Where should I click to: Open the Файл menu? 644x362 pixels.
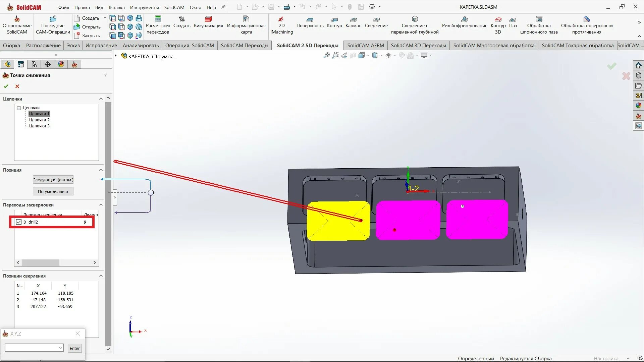(x=64, y=7)
